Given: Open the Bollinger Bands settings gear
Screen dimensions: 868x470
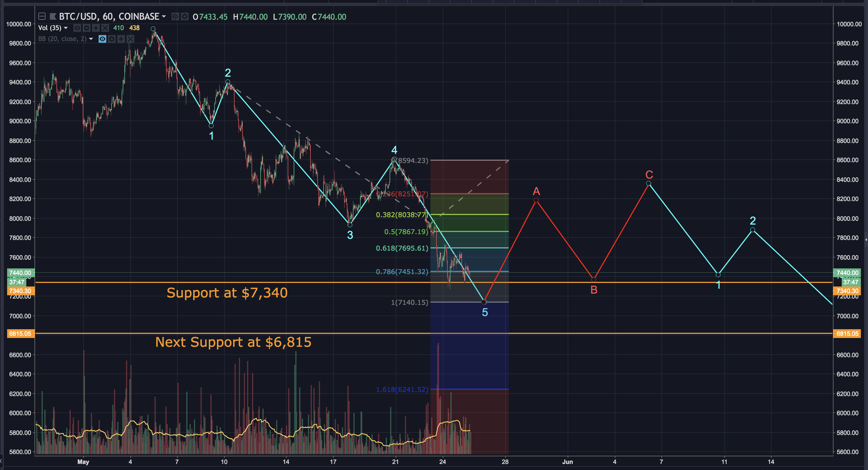Looking at the screenshot, I should 112,39.
